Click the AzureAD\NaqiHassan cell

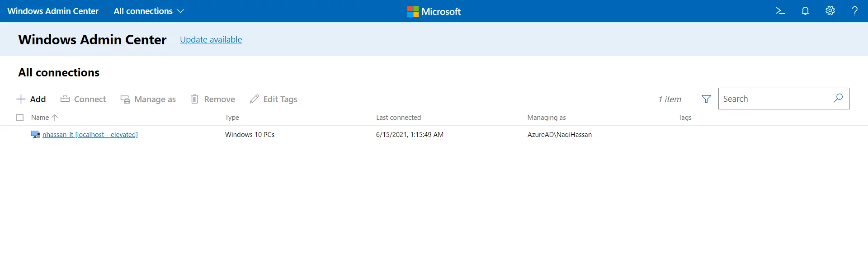click(559, 135)
